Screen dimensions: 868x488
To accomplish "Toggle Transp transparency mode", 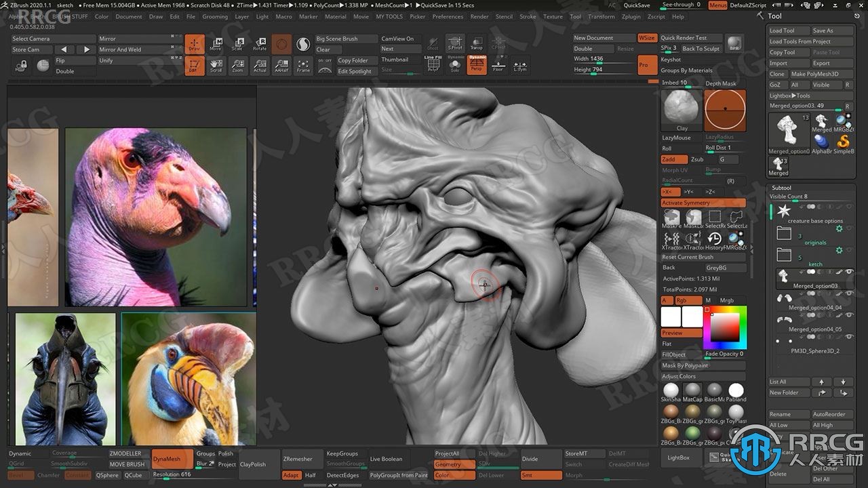I will tap(477, 44).
